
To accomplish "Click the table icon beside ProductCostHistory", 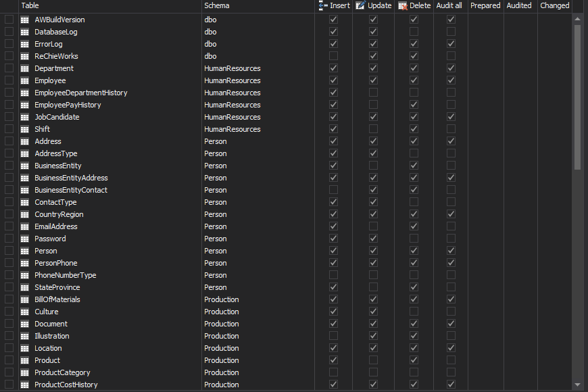I will coord(25,385).
